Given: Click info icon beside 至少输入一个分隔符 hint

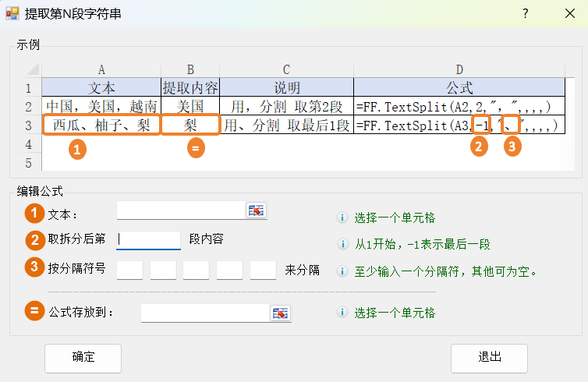Looking at the screenshot, I should (342, 272).
